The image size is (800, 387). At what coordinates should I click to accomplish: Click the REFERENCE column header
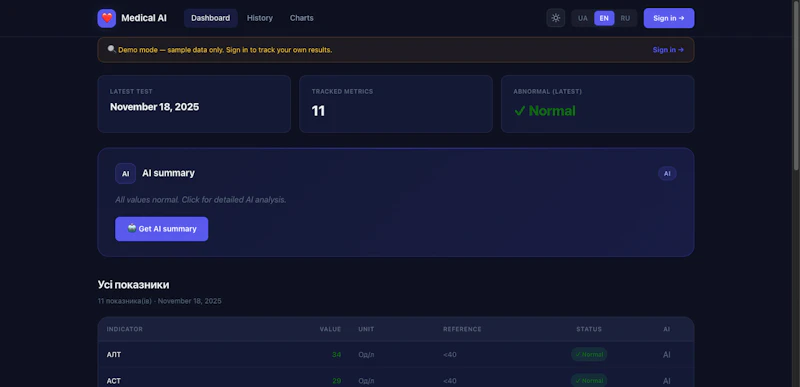462,329
